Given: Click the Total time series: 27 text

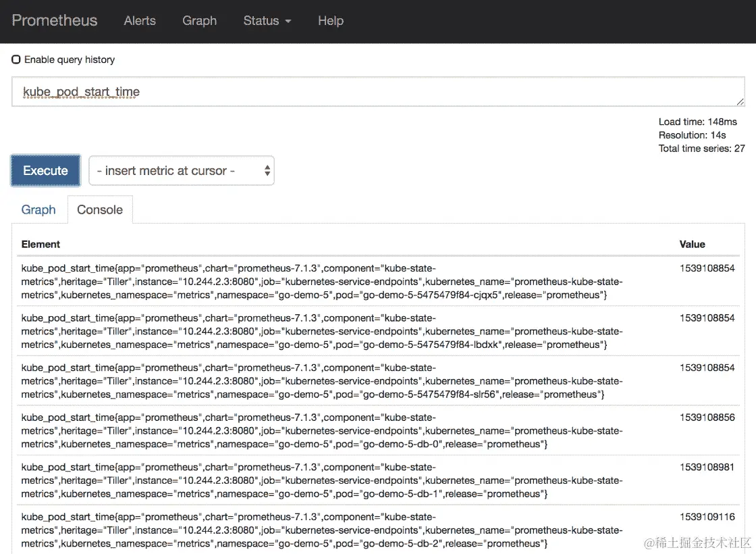Looking at the screenshot, I should pos(701,149).
